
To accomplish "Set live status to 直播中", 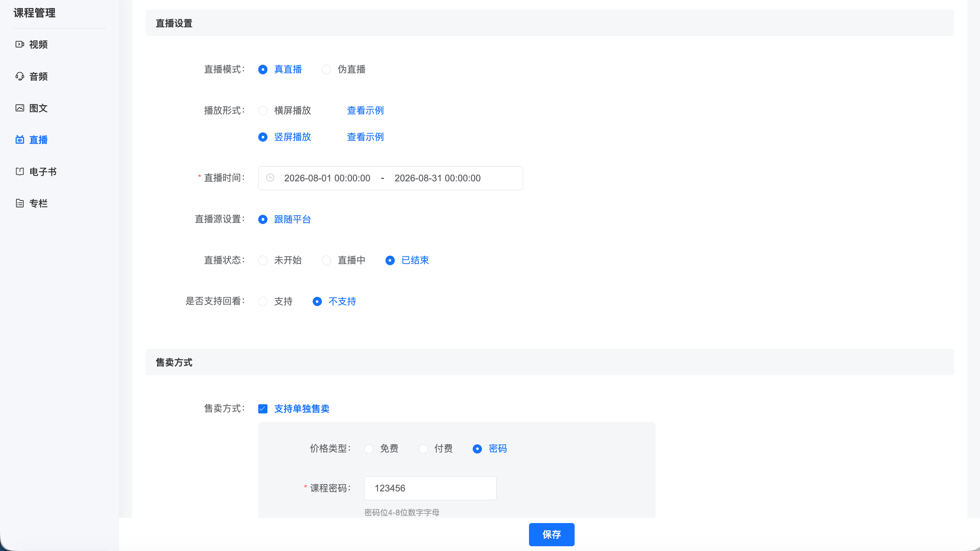I will 344,260.
